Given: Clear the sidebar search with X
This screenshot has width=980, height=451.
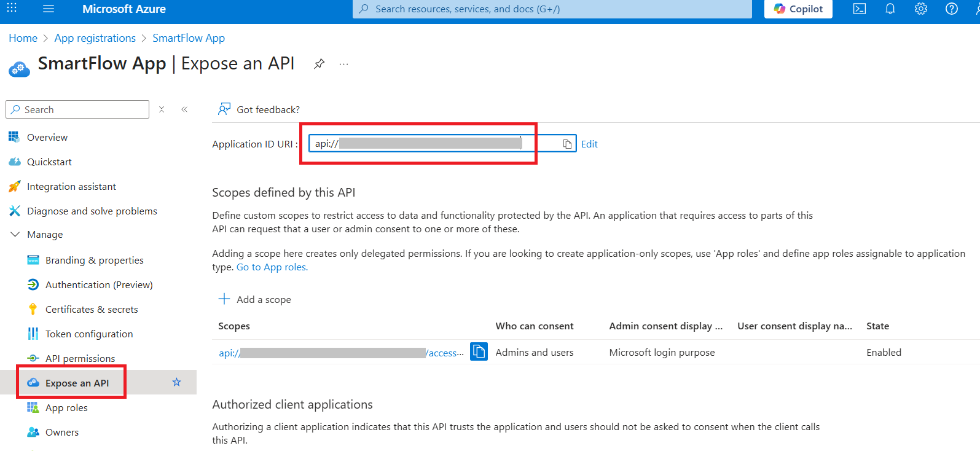Looking at the screenshot, I should pos(162,109).
